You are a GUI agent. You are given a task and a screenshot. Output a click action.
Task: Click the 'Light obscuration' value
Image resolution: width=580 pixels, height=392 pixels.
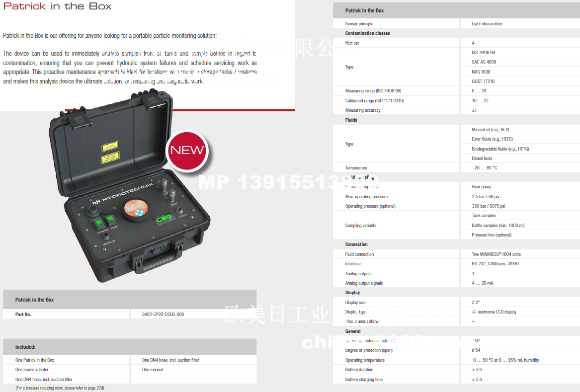click(x=487, y=24)
